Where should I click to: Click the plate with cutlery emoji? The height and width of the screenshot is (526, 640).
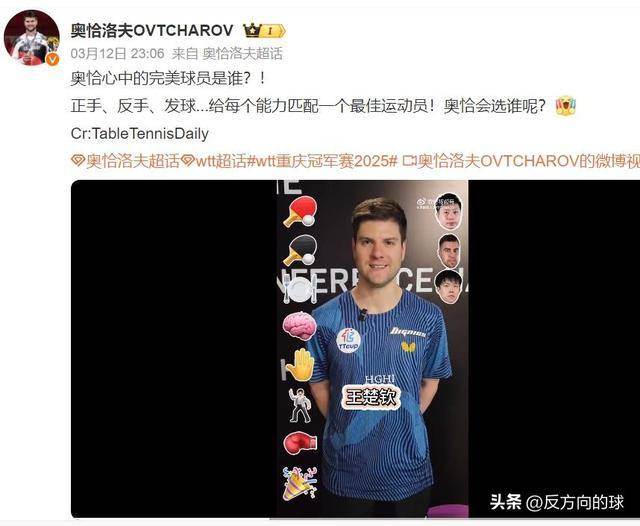300,289
